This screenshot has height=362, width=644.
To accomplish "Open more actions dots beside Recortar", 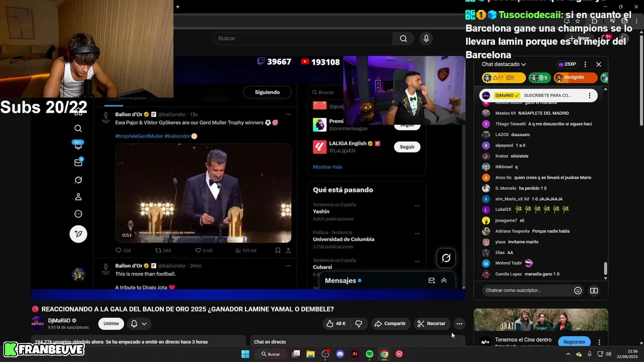I will (x=459, y=324).
